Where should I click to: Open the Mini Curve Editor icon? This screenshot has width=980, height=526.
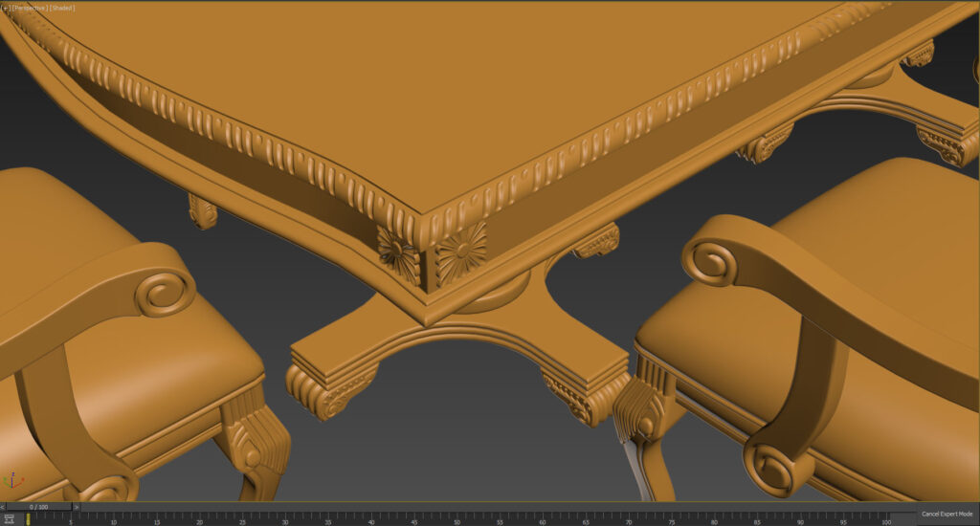tap(9, 518)
